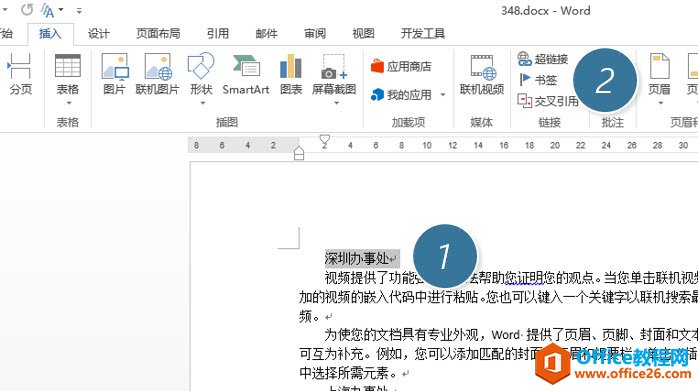698x391 pixels.
Task: Click the hanging indent marker on ruler
Action: 299,151
